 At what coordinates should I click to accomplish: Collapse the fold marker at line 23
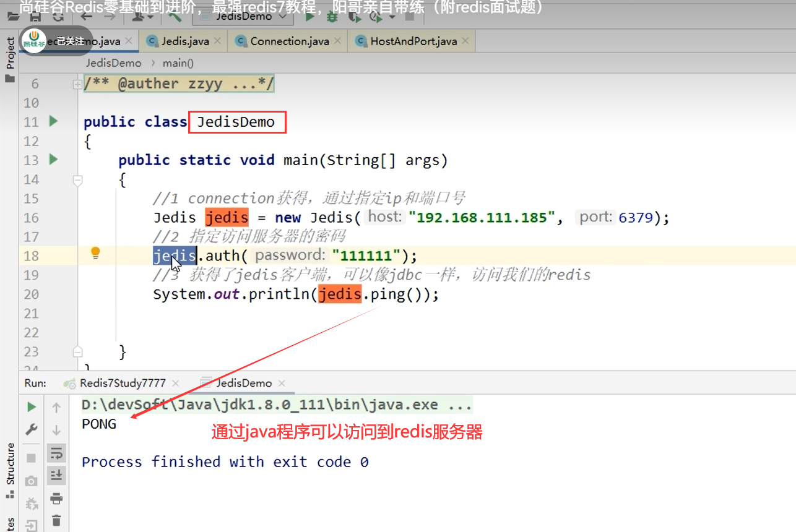pyautogui.click(x=77, y=352)
